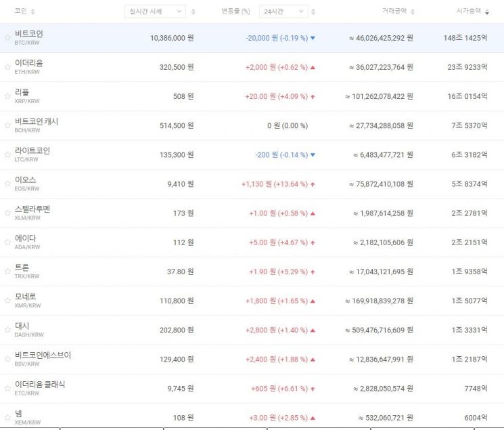Open the 비트코인에스브이 coin name

click(43, 356)
